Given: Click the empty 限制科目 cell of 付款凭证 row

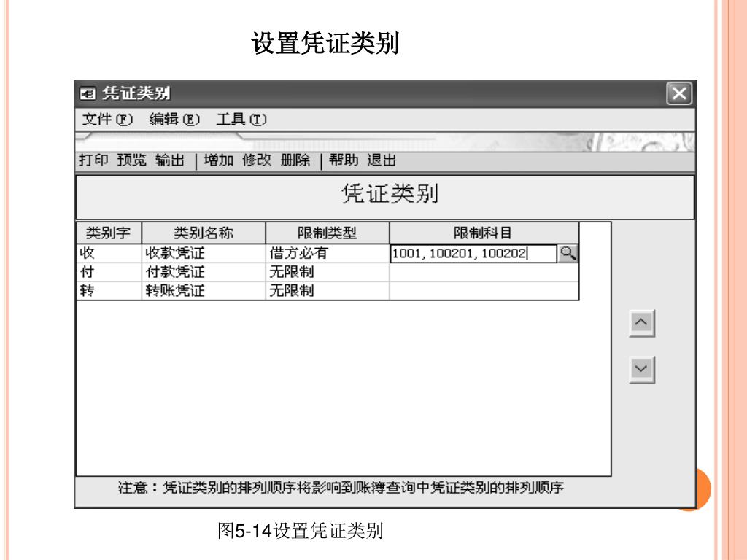Looking at the screenshot, I should (x=484, y=272).
